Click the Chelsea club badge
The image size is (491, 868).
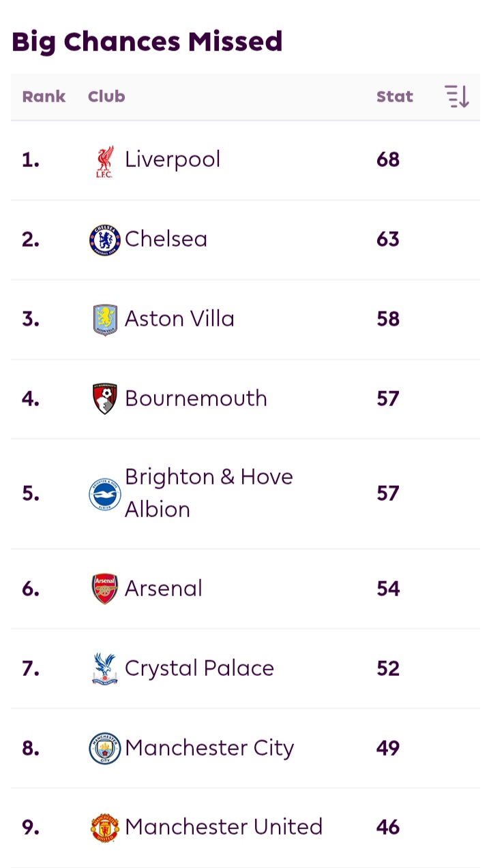point(105,240)
